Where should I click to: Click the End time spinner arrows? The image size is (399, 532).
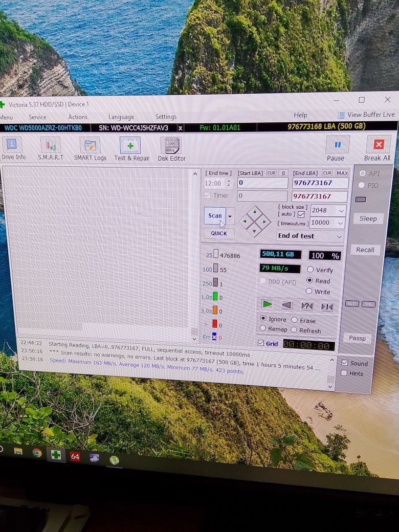pos(229,183)
